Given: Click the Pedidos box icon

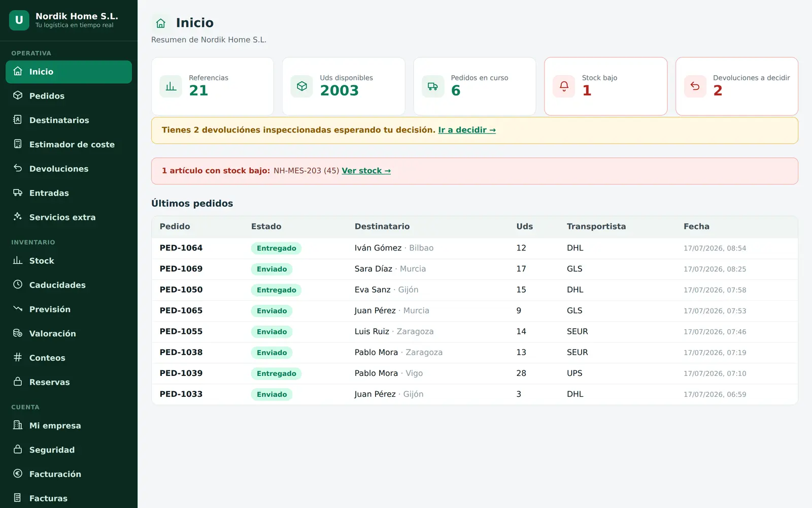Looking at the screenshot, I should 18,96.
